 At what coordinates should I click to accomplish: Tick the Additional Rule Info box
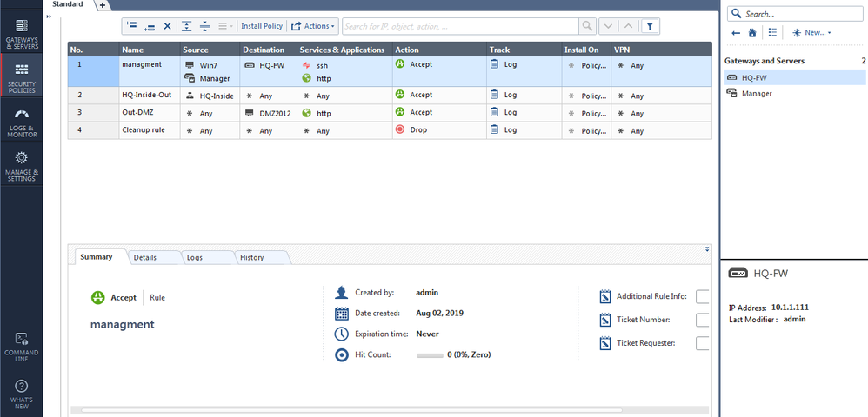[703, 296]
